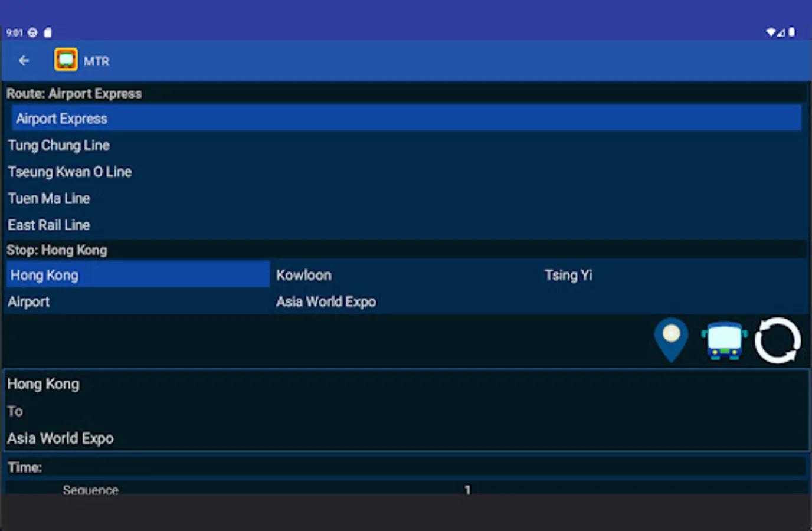Select the Tsing Yi stop
Image resolution: width=812 pixels, height=531 pixels.
pyautogui.click(x=675, y=275)
